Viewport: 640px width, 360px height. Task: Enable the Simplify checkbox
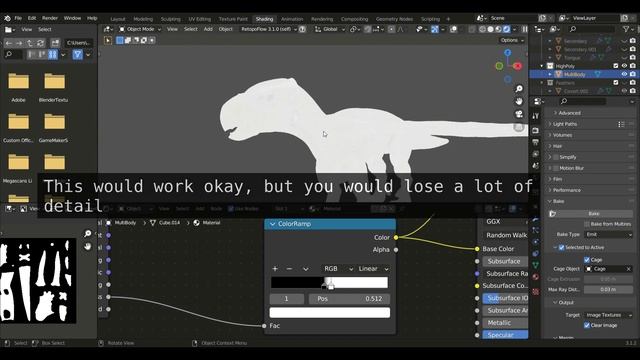point(556,157)
